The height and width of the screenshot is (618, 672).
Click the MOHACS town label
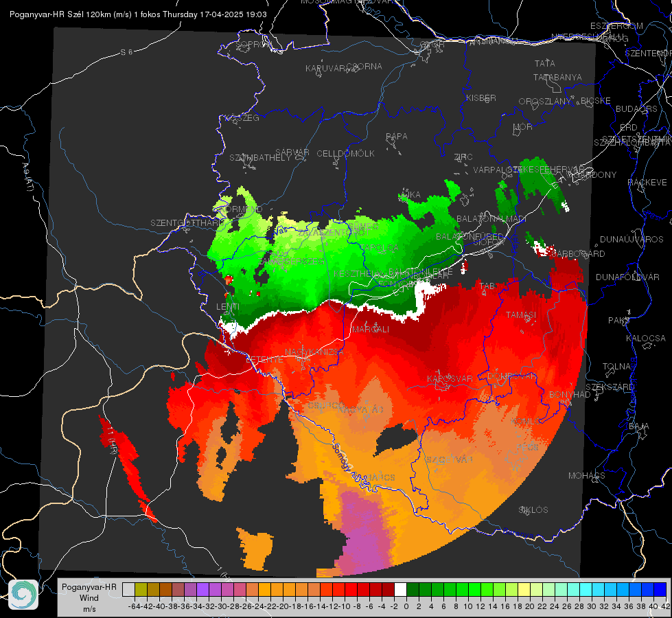(x=586, y=476)
